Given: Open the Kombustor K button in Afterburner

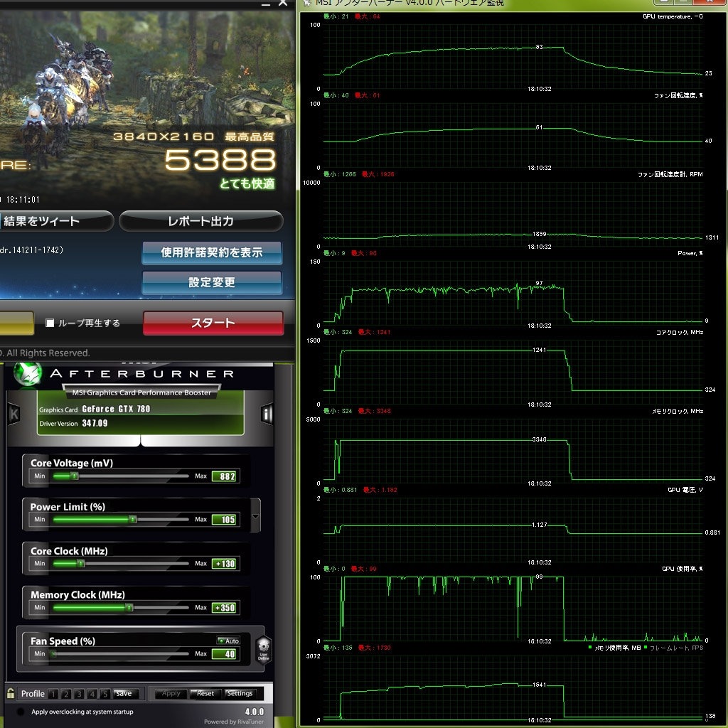Looking at the screenshot, I should [x=14, y=414].
